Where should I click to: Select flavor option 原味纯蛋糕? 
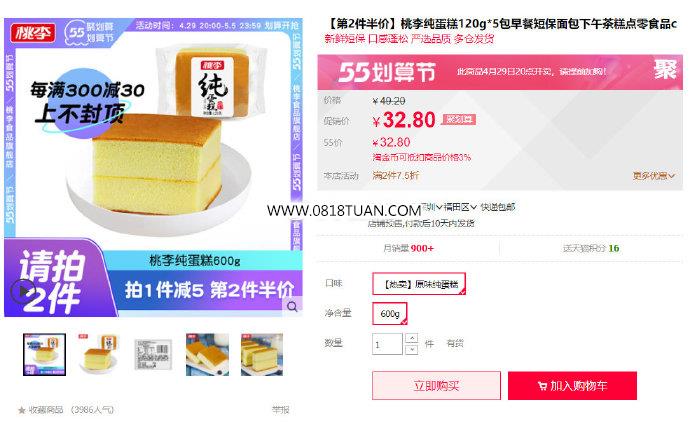pos(419,284)
